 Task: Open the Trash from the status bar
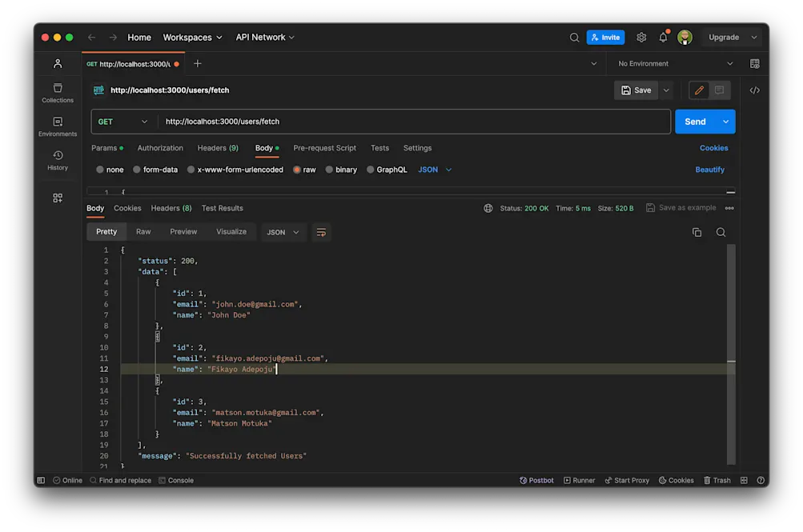pyautogui.click(x=717, y=480)
